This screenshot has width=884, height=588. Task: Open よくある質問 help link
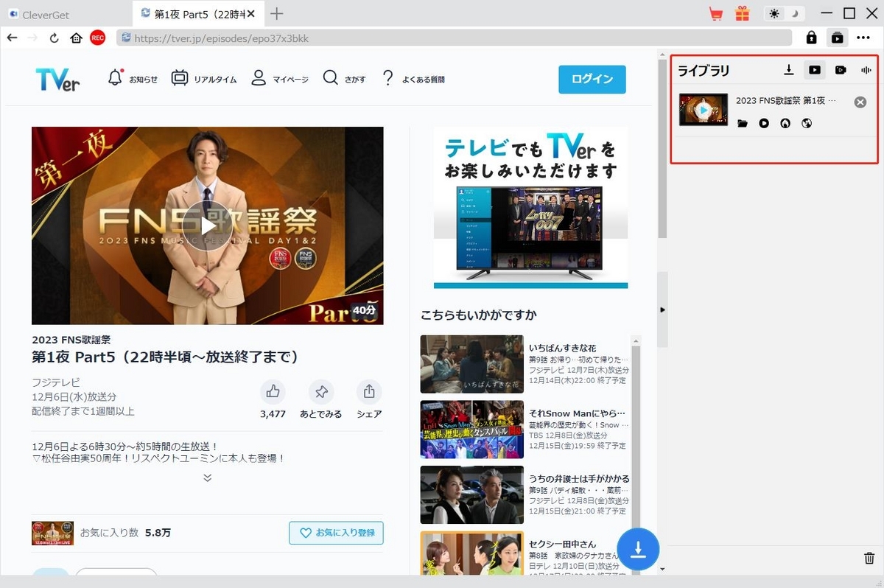pyautogui.click(x=413, y=79)
